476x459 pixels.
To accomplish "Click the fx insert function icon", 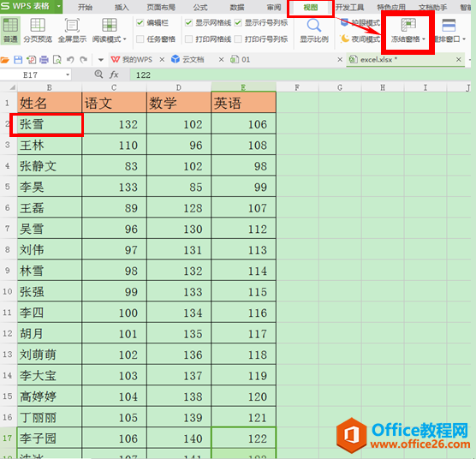I will (114, 75).
